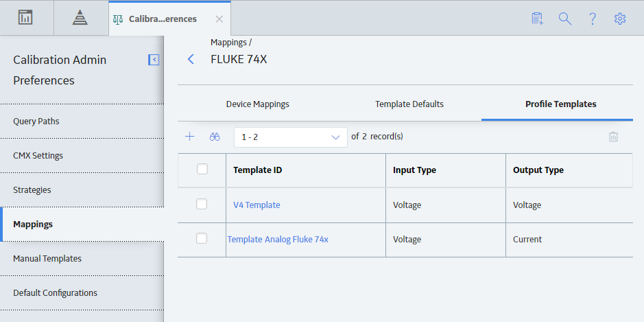Add a new profile template record
This screenshot has height=322, width=644.
coord(189,137)
